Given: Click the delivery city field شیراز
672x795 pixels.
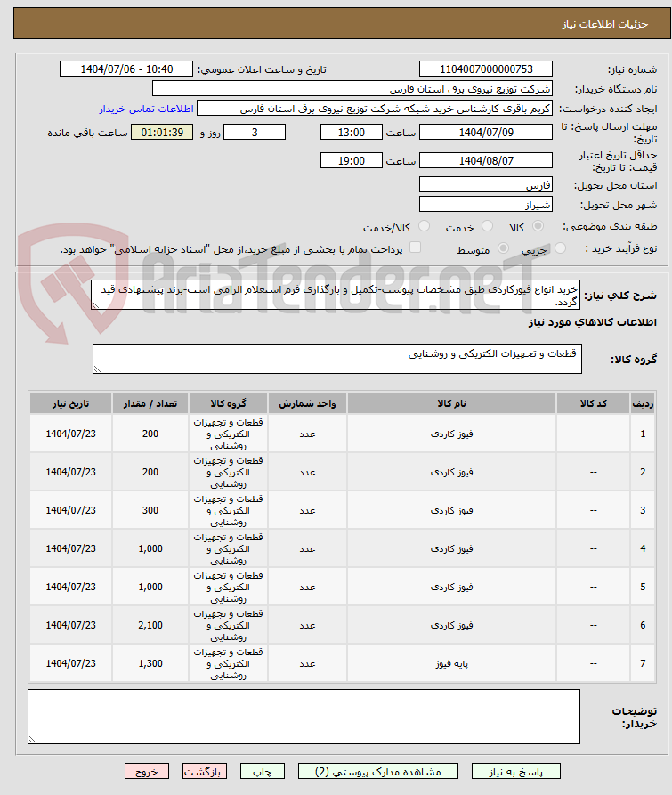Looking at the screenshot, I should (485, 205).
